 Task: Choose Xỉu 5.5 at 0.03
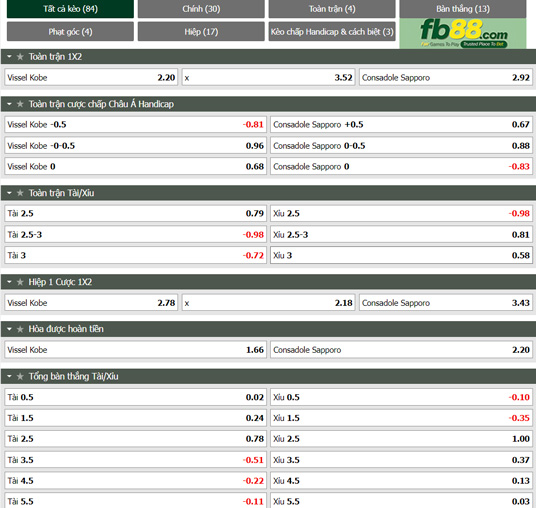(401, 500)
